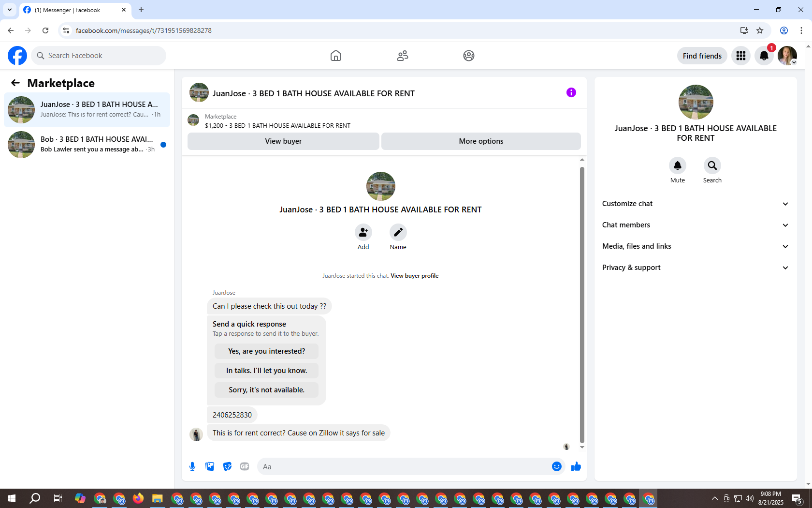Click More options button
812x508 pixels.
tap(481, 141)
